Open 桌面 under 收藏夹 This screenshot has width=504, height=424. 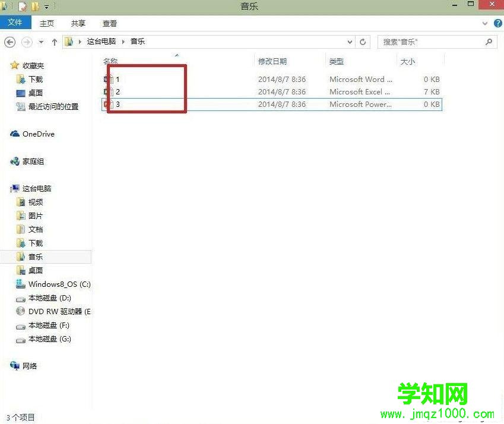36,93
